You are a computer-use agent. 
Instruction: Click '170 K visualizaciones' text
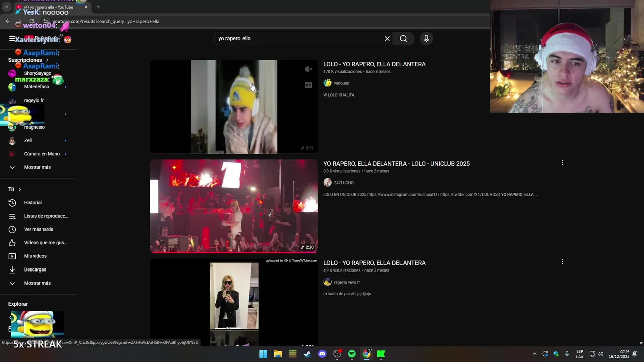tap(343, 72)
